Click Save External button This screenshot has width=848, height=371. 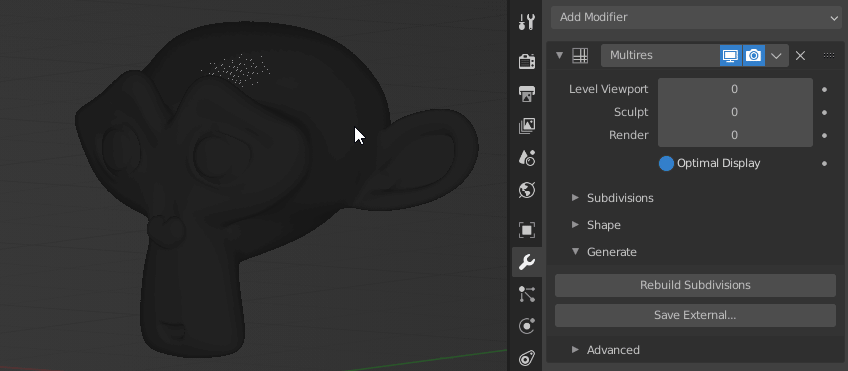click(695, 315)
